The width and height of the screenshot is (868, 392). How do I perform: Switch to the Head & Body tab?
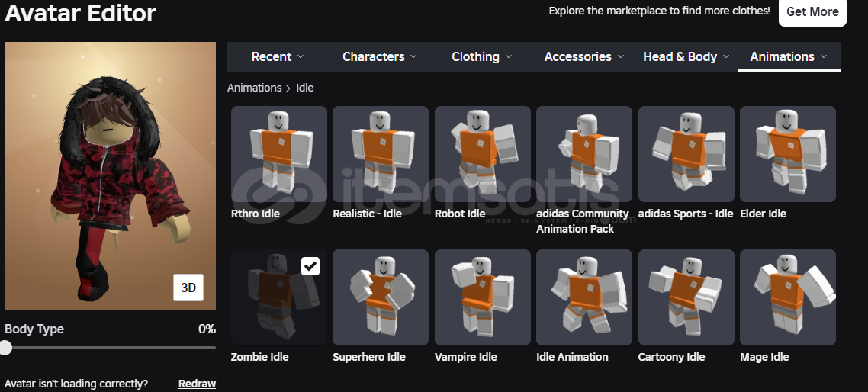pos(686,56)
